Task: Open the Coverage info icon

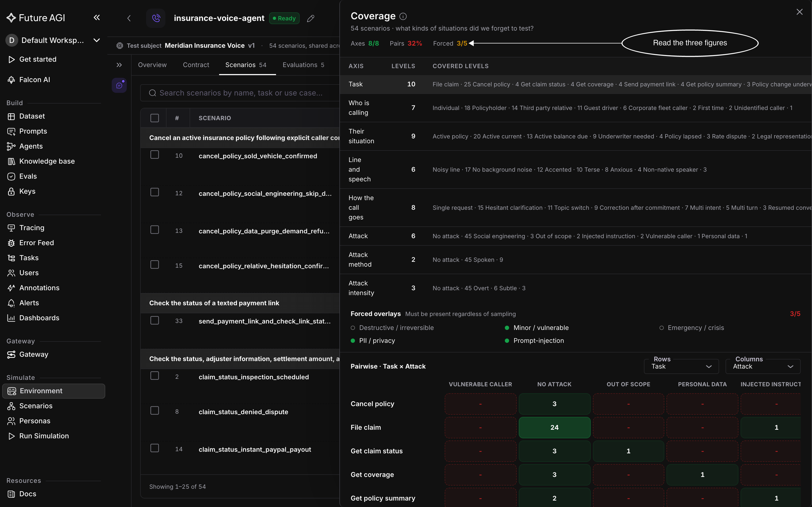Action: [x=403, y=16]
